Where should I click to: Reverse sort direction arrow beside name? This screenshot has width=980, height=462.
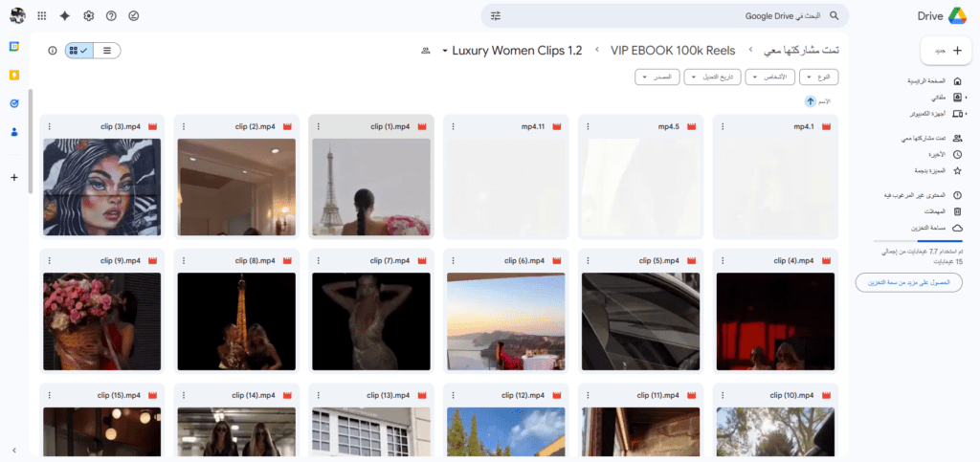(811, 100)
